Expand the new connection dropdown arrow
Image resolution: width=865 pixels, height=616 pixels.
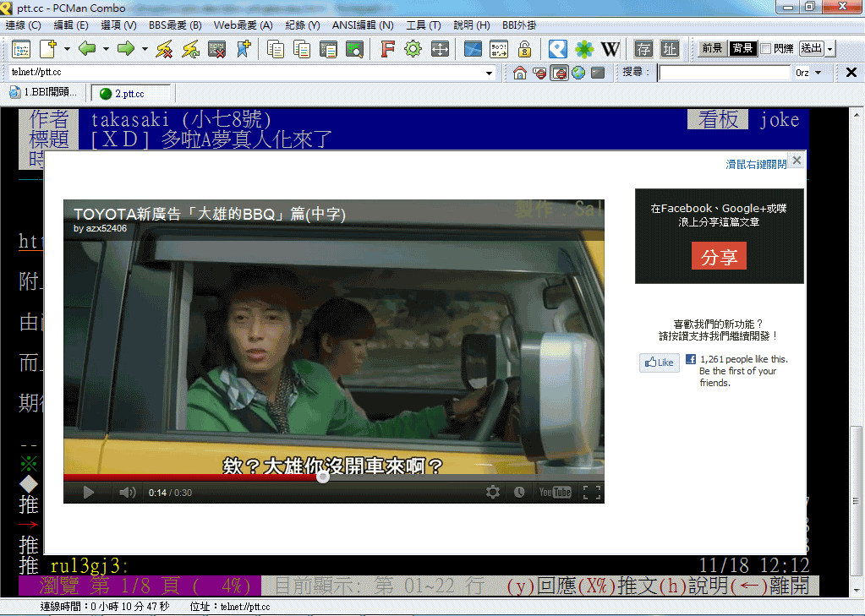point(67,49)
